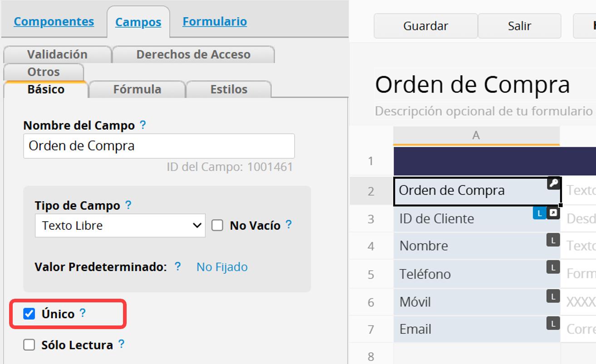Click the Salir button
596x364 pixels.
pyautogui.click(x=519, y=26)
